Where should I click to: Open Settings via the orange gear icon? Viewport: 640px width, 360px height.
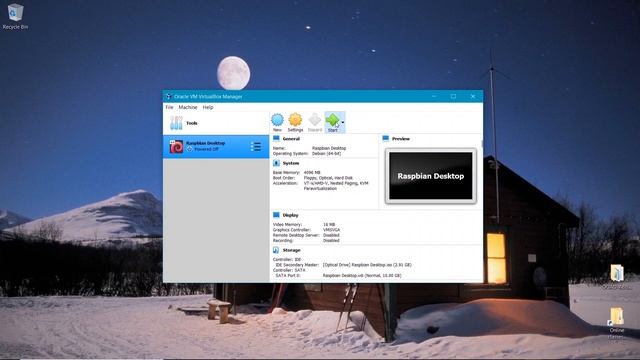coord(295,120)
